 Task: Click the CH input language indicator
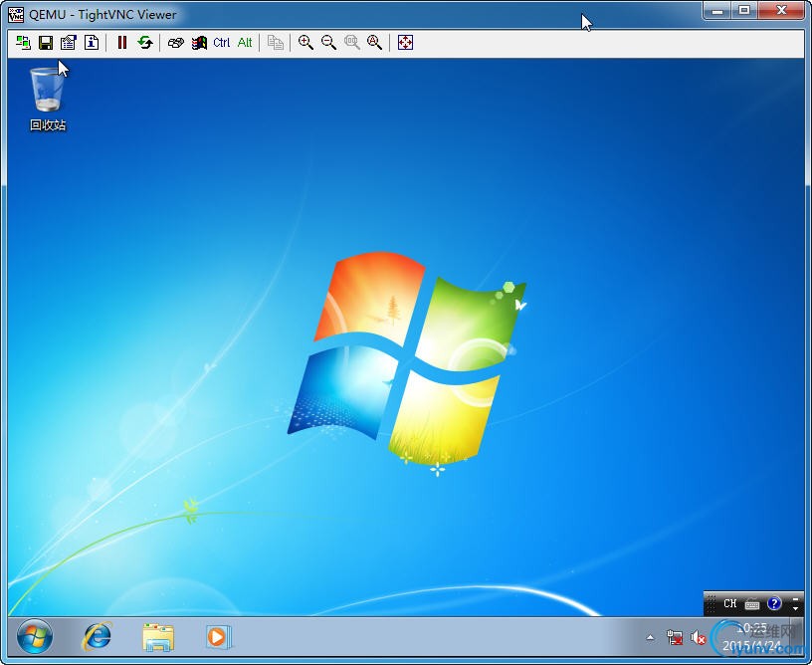coord(730,603)
